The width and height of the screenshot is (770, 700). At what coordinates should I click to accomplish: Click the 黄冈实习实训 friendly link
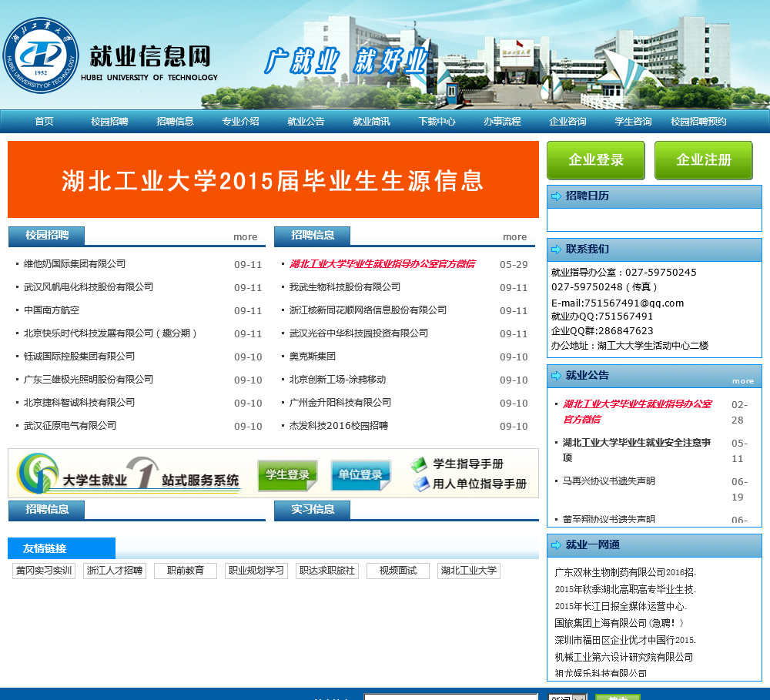[44, 571]
